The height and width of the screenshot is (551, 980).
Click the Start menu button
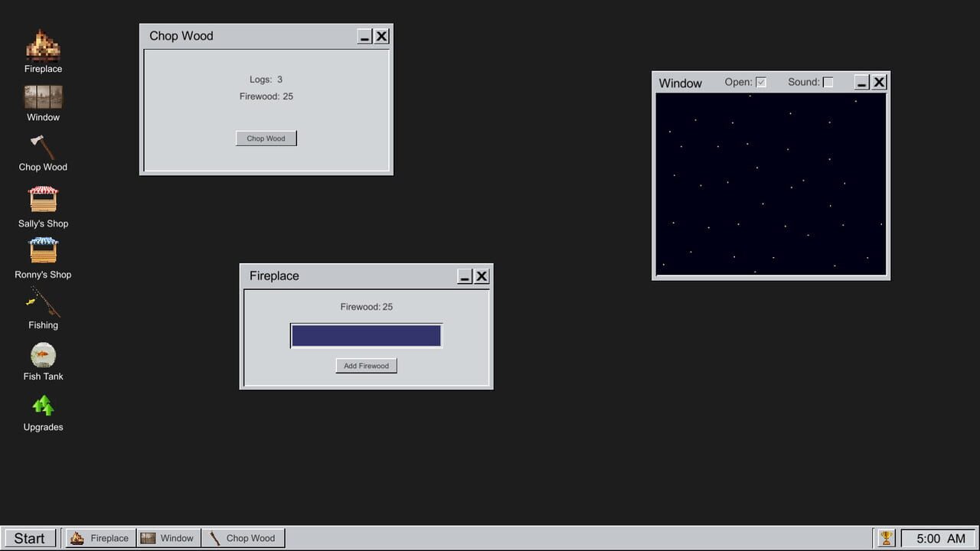tap(30, 538)
